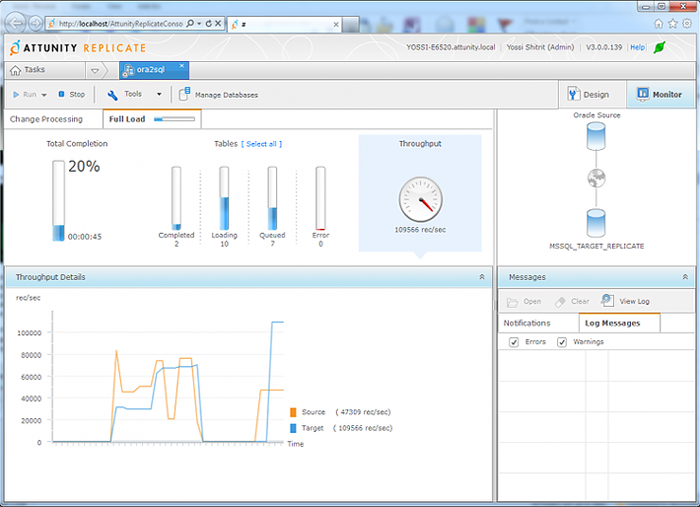The width and height of the screenshot is (700, 507).
Task: Click the browser back button
Action: click(x=15, y=23)
